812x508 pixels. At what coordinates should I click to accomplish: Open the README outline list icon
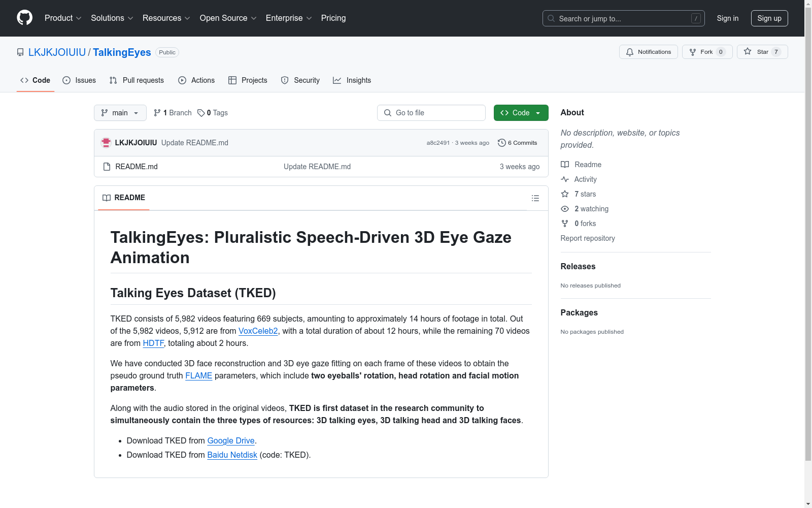535,198
